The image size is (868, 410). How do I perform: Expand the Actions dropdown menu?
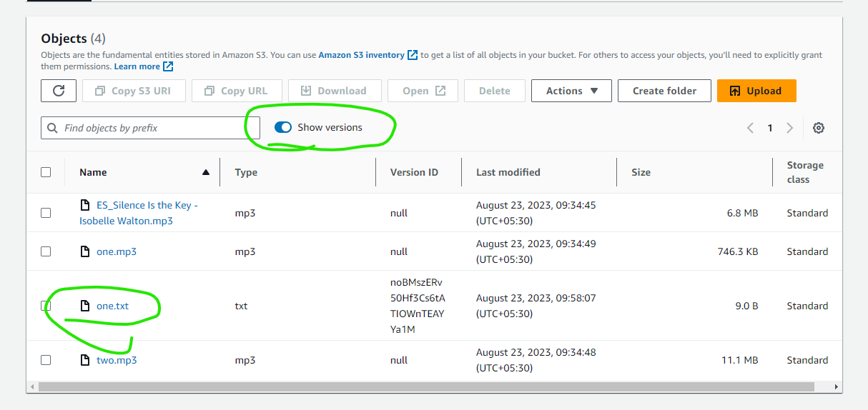click(x=571, y=91)
